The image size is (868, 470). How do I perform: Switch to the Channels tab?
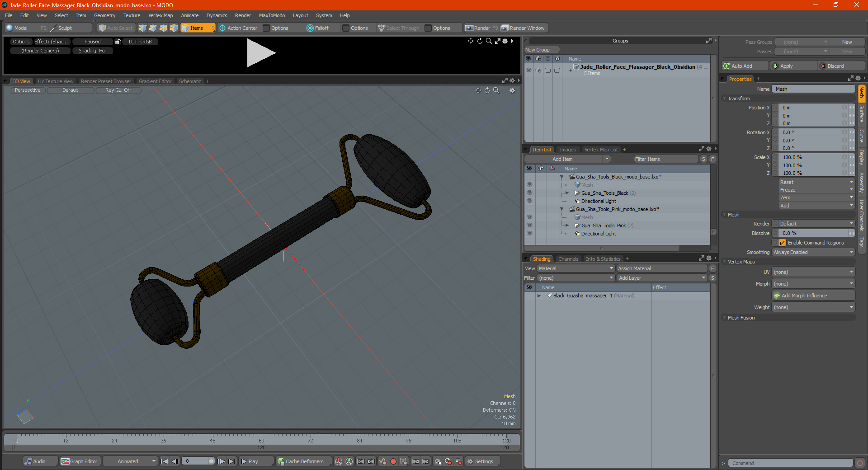[568, 259]
